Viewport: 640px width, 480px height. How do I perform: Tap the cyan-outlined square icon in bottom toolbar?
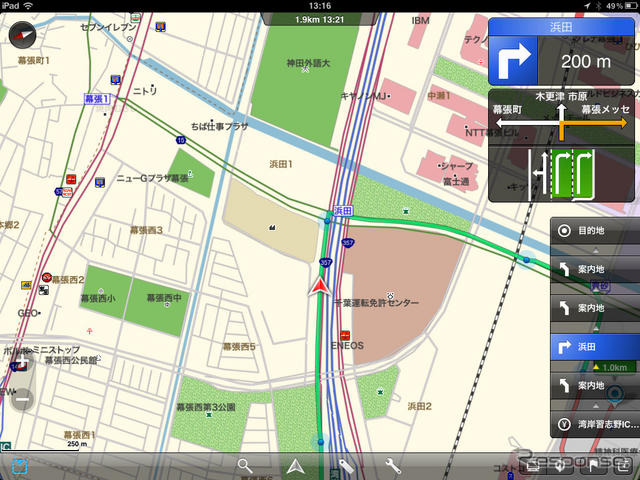(19, 466)
